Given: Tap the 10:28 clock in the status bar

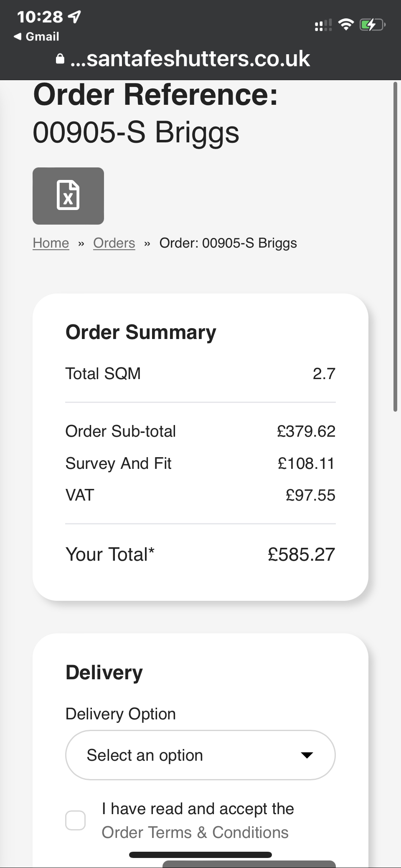Looking at the screenshot, I should pyautogui.click(x=40, y=17).
